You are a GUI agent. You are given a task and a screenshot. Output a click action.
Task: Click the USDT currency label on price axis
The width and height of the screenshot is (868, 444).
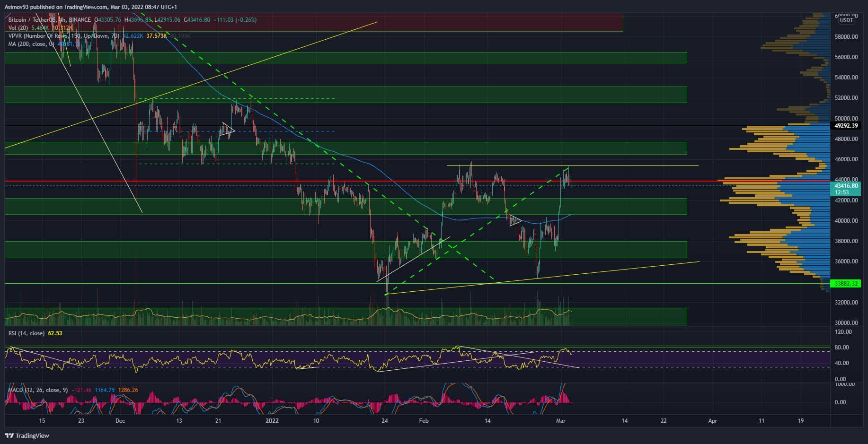coord(846,20)
